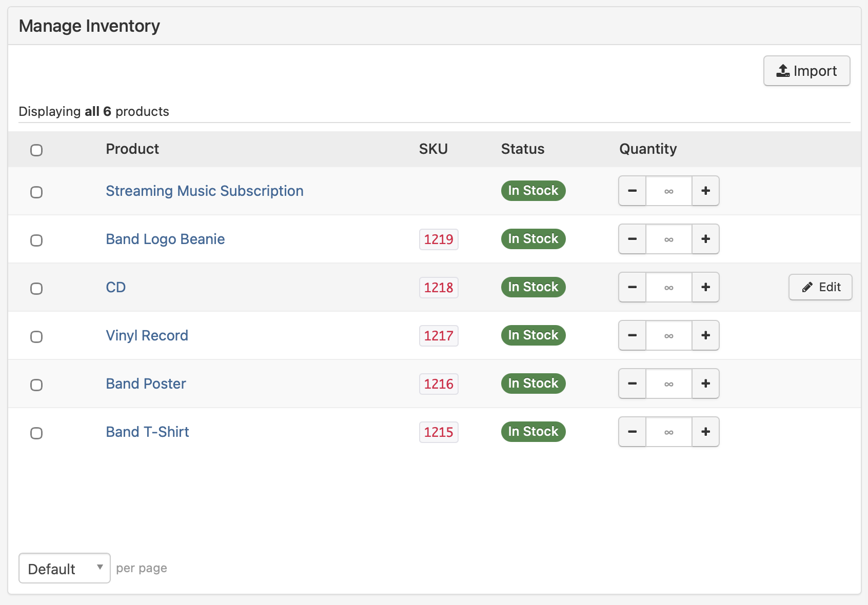
Task: Decrease quantity for Band T-Shirt
Action: [x=632, y=432]
